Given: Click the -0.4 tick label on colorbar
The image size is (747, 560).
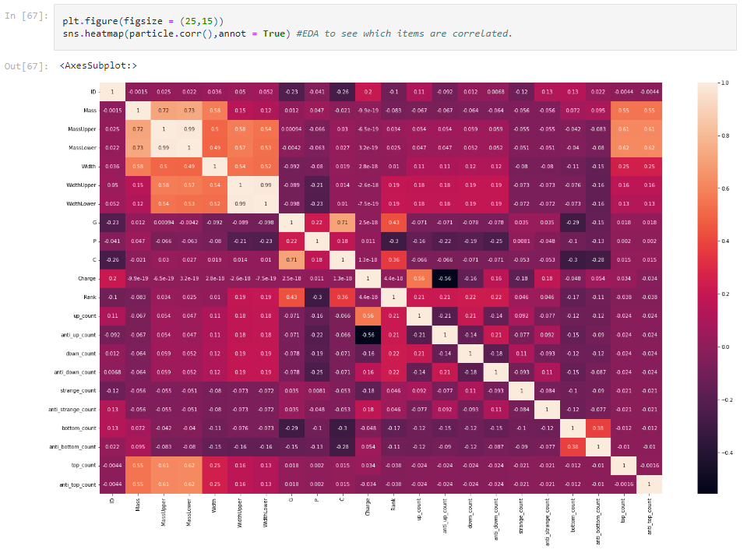Looking at the screenshot, I should click(728, 453).
